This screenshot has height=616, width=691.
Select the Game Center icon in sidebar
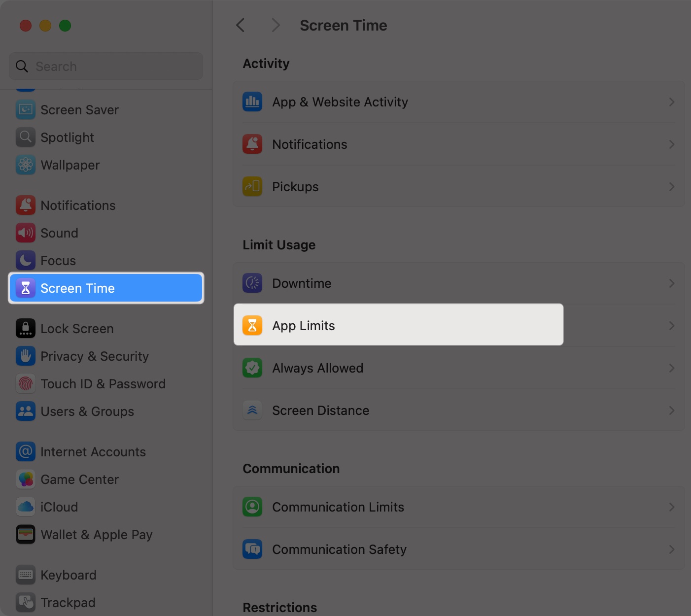[x=26, y=479]
